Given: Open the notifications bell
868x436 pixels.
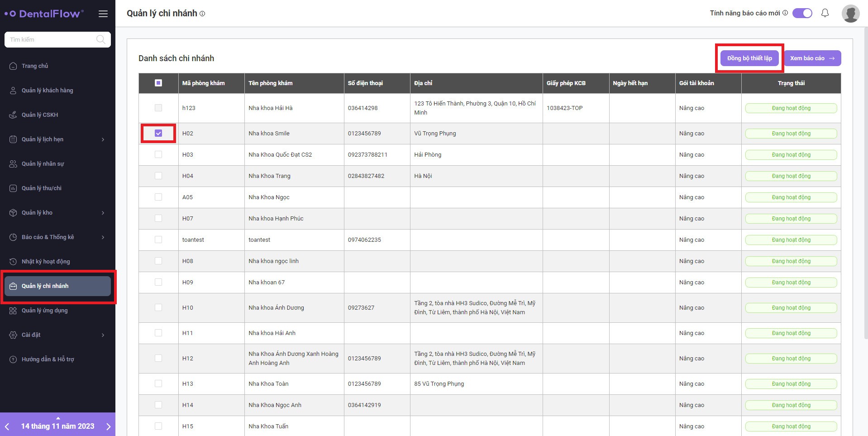Looking at the screenshot, I should (825, 13).
